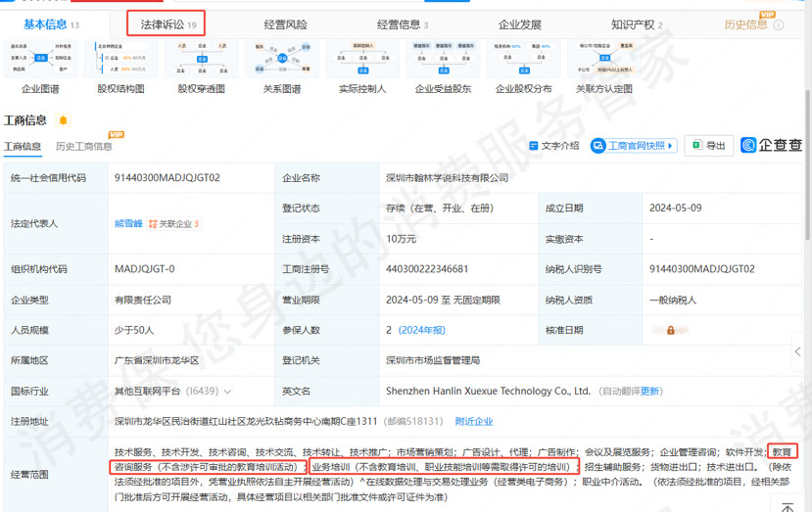
Task: Switch to the 基本信息 tab
Action: tap(51, 24)
